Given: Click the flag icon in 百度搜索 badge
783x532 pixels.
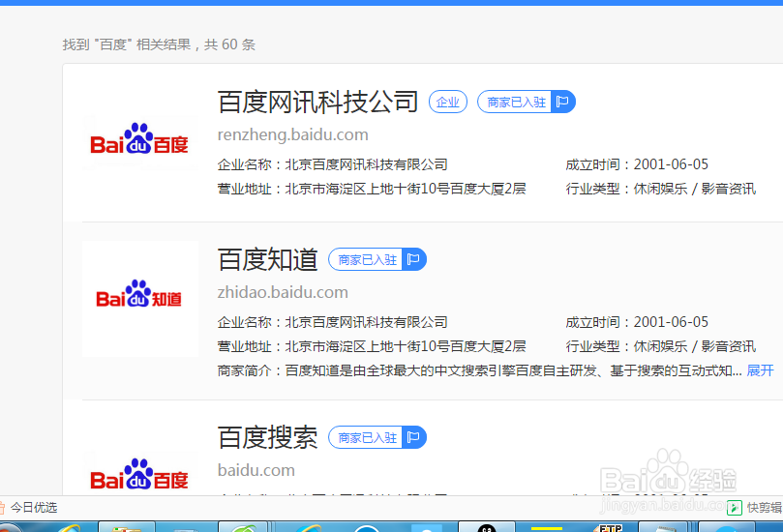Looking at the screenshot, I should point(413,437).
